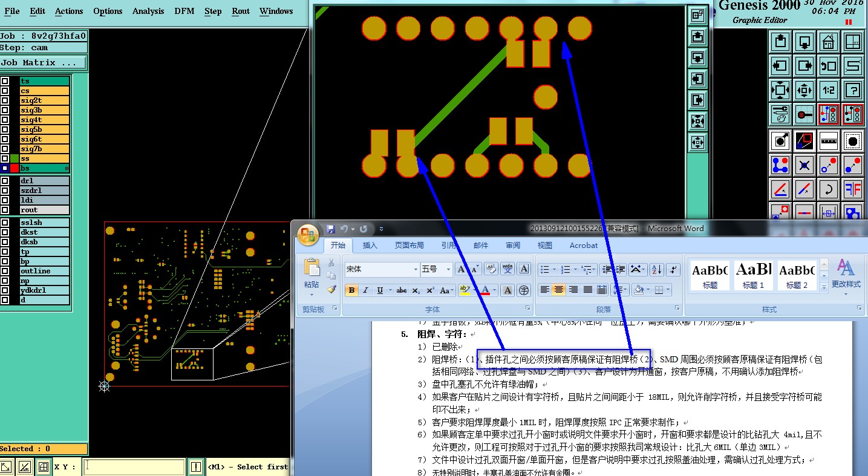Viewport: 868px width, 476px height.
Task: Open the Analysis menu in Genesis
Action: (148, 11)
